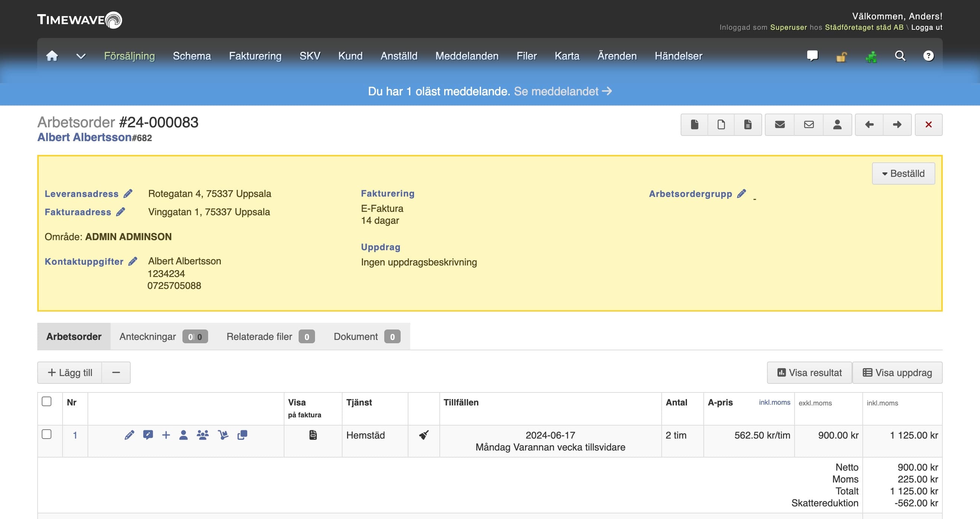Screen dimensions: 980x519
Task: Open group of people icon in row 1
Action: tap(203, 435)
